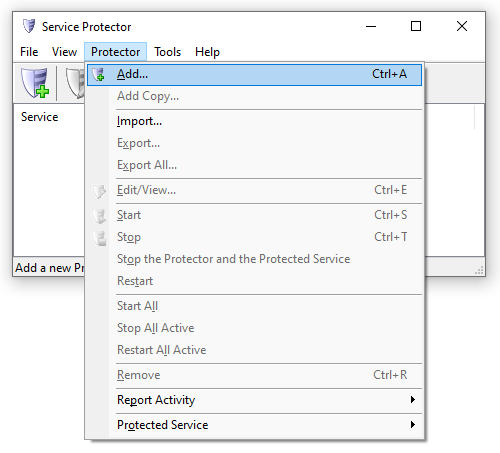
Task: Click the grayed shield icon next to Start
Action: [99, 216]
